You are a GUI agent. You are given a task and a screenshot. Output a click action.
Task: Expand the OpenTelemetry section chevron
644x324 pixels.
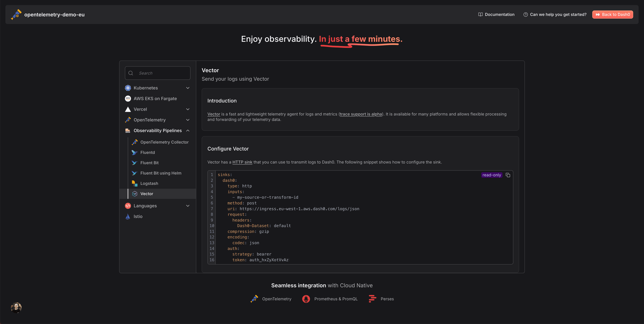188,120
